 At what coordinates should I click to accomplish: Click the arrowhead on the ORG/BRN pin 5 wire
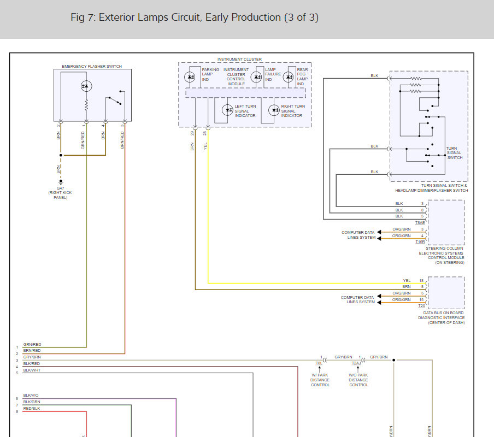point(379,296)
